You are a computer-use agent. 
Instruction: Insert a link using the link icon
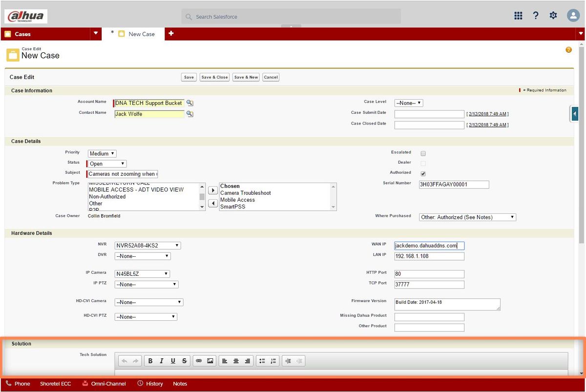199,361
